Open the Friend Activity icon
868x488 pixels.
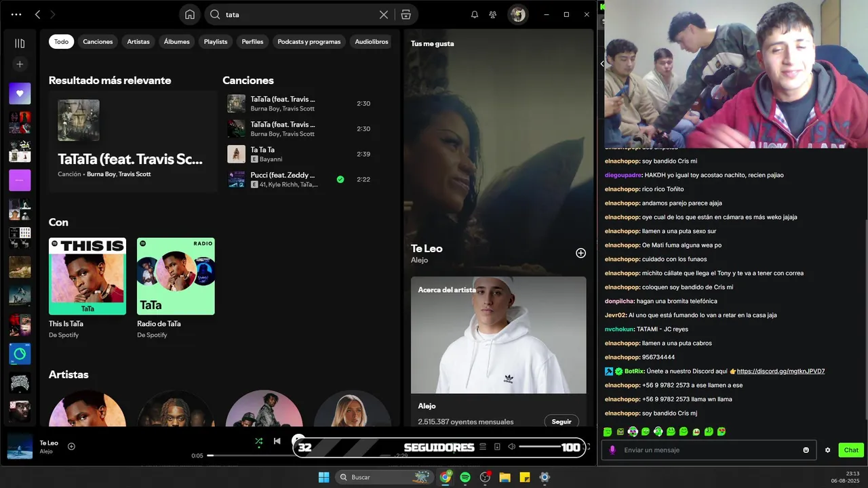pos(493,14)
